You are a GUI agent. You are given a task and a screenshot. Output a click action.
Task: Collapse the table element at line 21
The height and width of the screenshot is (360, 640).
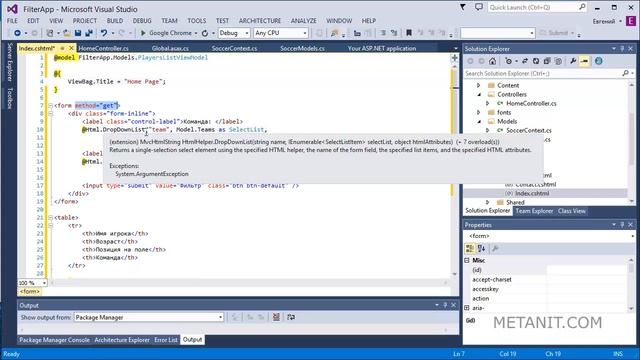point(51,218)
